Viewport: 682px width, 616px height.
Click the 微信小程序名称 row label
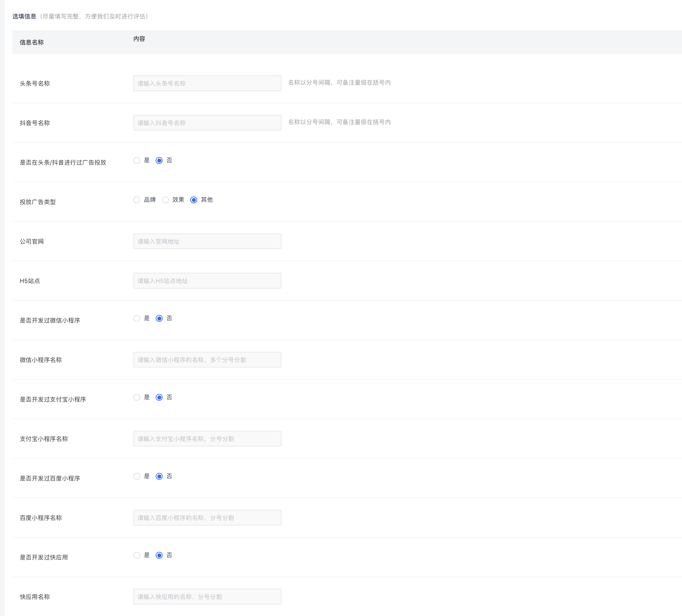pos(41,360)
